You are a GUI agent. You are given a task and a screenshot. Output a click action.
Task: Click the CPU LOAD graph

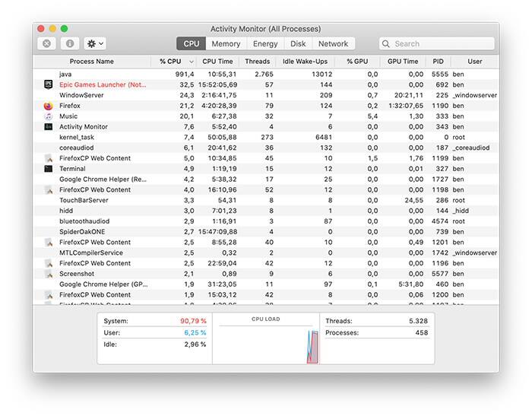click(x=266, y=345)
